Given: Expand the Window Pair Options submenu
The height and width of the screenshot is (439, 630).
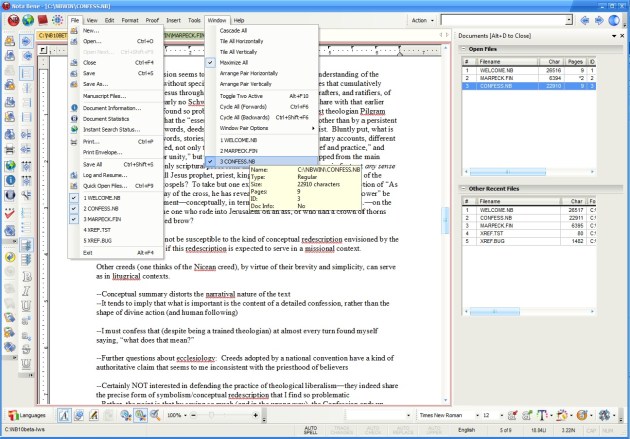Looking at the screenshot, I should [262, 128].
